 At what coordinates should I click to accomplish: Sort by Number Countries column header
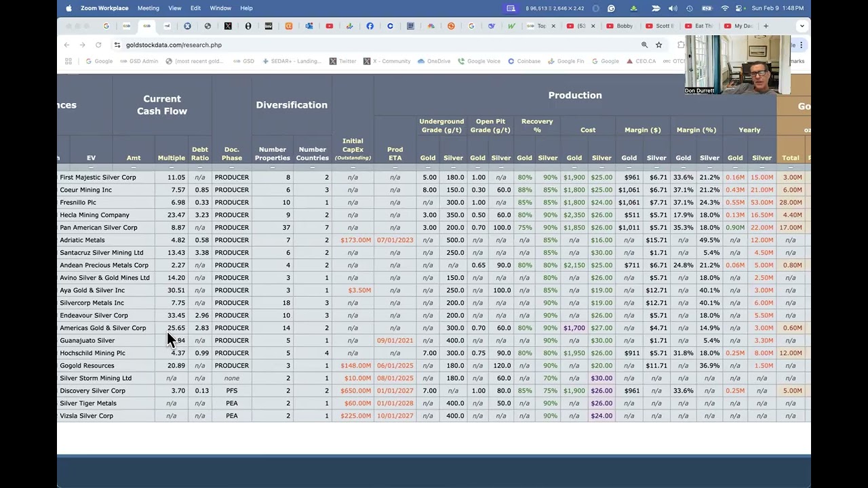pyautogui.click(x=313, y=154)
